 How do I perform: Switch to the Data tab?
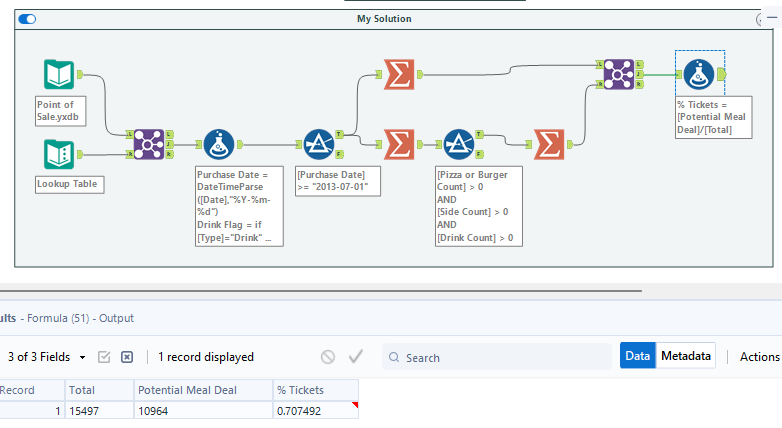pos(637,356)
